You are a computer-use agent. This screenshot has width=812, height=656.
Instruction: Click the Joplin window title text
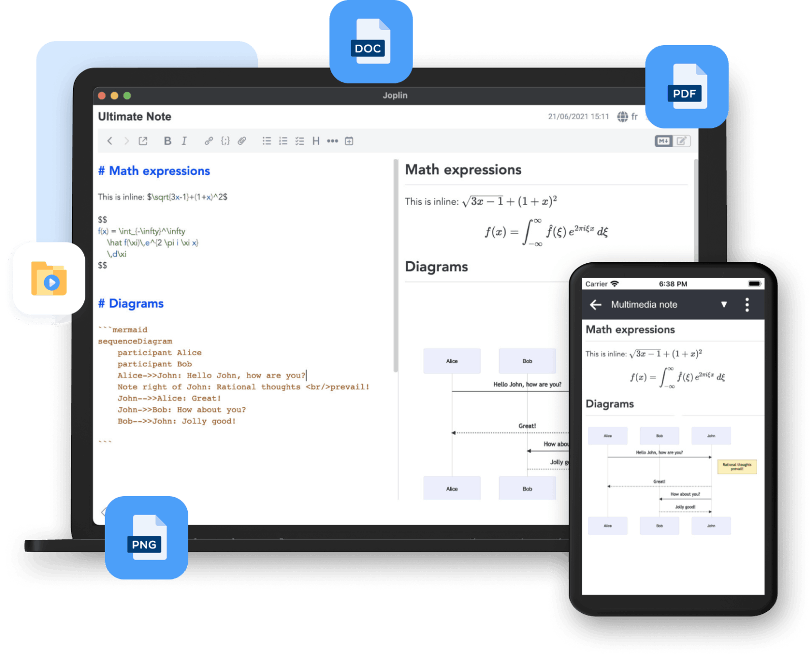(x=395, y=95)
